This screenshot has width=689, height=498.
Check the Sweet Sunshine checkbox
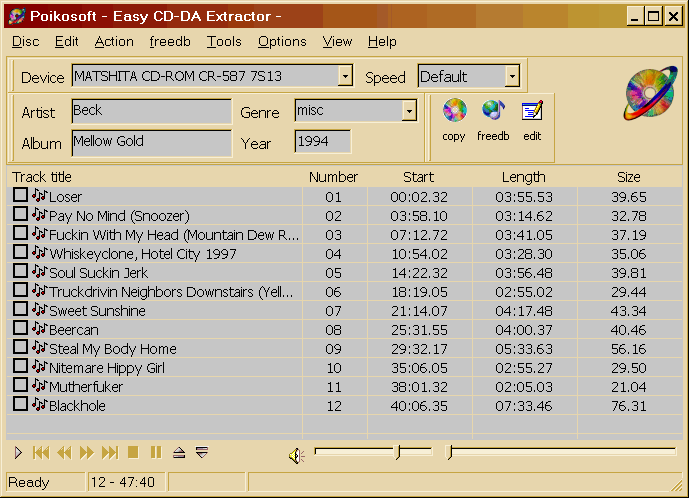[x=20, y=309]
